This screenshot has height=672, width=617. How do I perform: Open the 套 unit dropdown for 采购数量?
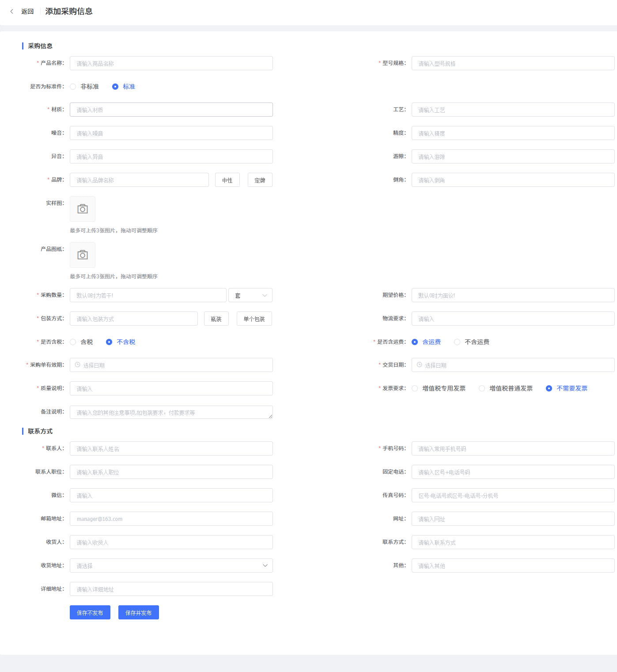coord(250,295)
